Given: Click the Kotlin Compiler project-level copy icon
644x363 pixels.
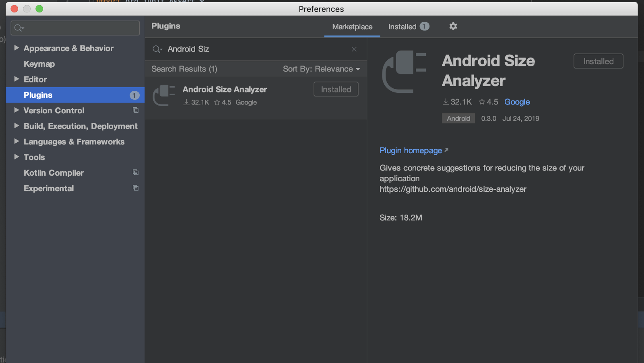Looking at the screenshot, I should tap(136, 172).
